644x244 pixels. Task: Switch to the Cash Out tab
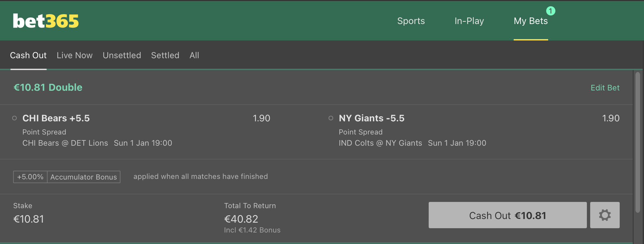(x=28, y=55)
